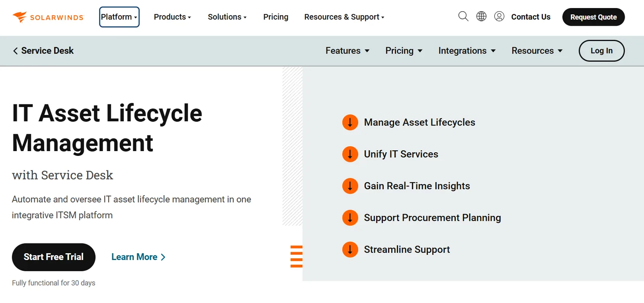This screenshot has width=644, height=303.
Task: Jump to Streamline Support section
Action: 407,249
